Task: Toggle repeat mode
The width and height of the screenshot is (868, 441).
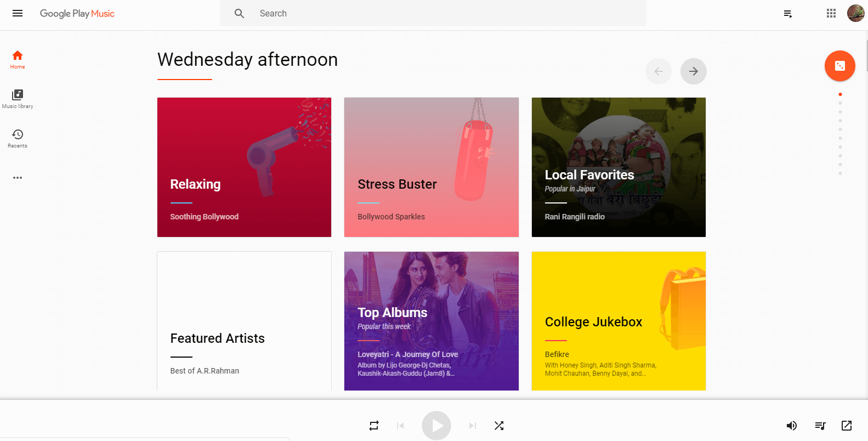Action: click(374, 426)
